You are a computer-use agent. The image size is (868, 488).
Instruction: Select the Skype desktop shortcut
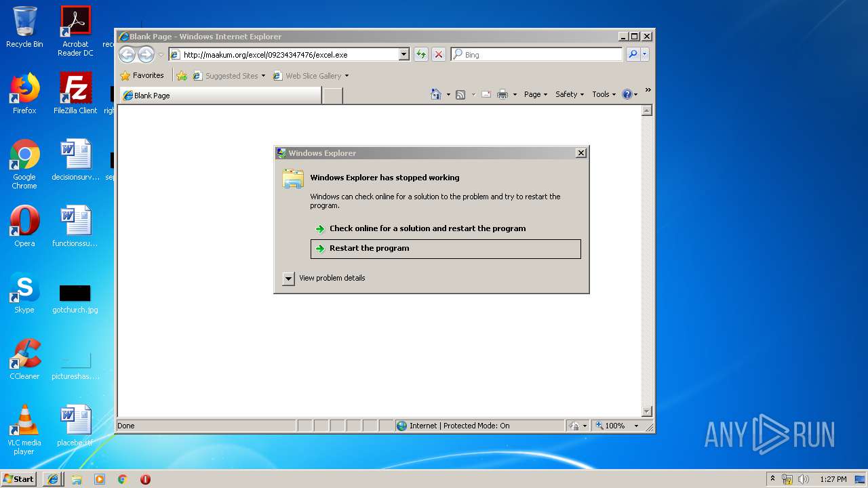(24, 293)
